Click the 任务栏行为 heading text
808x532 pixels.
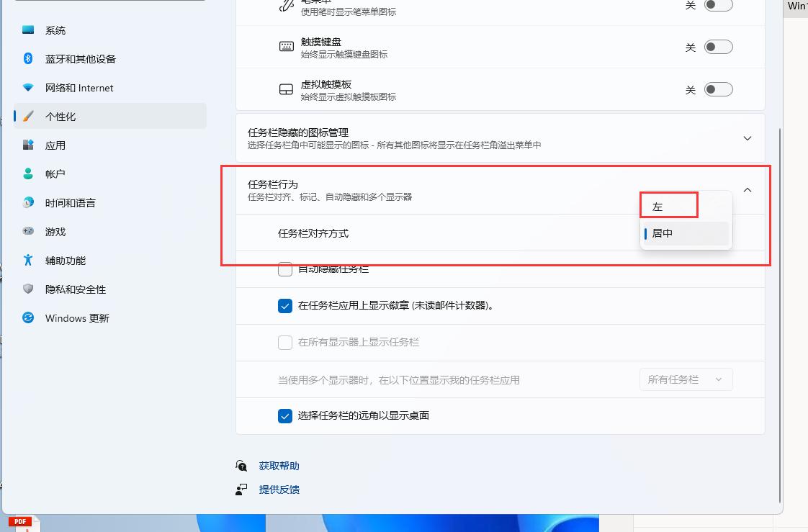coord(273,184)
